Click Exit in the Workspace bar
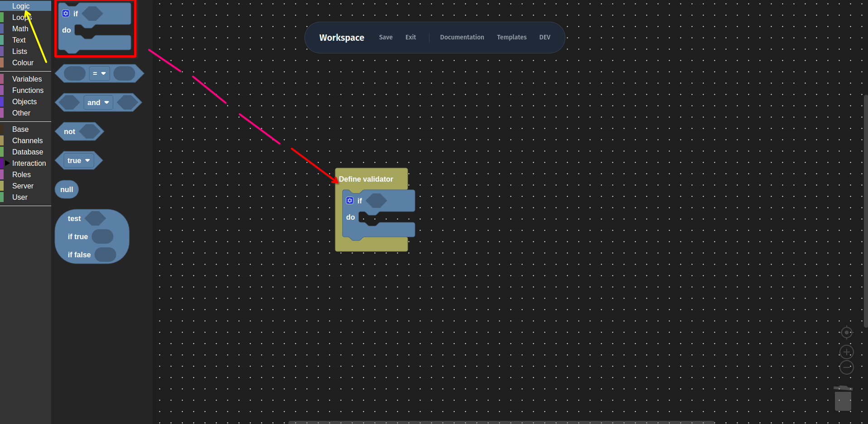 [410, 37]
